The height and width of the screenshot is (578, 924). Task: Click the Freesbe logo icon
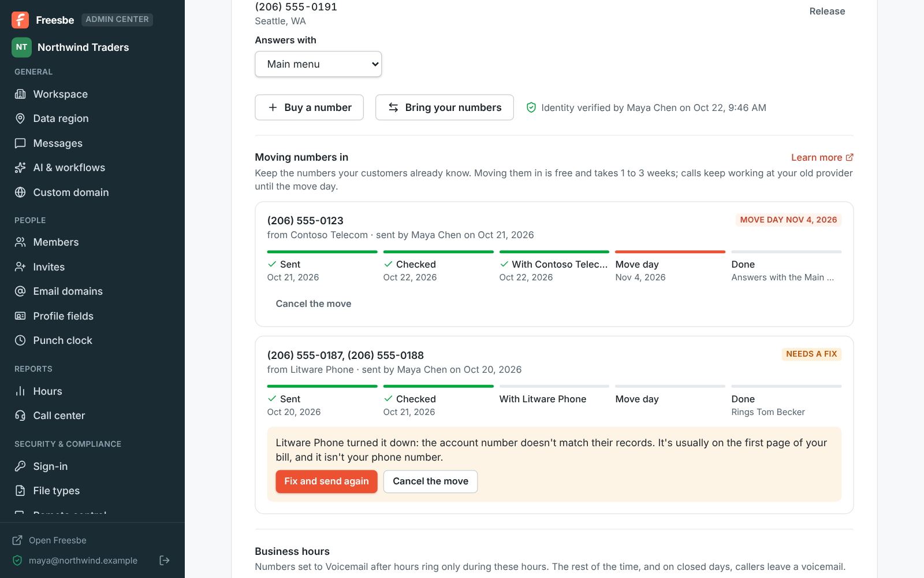click(20, 20)
